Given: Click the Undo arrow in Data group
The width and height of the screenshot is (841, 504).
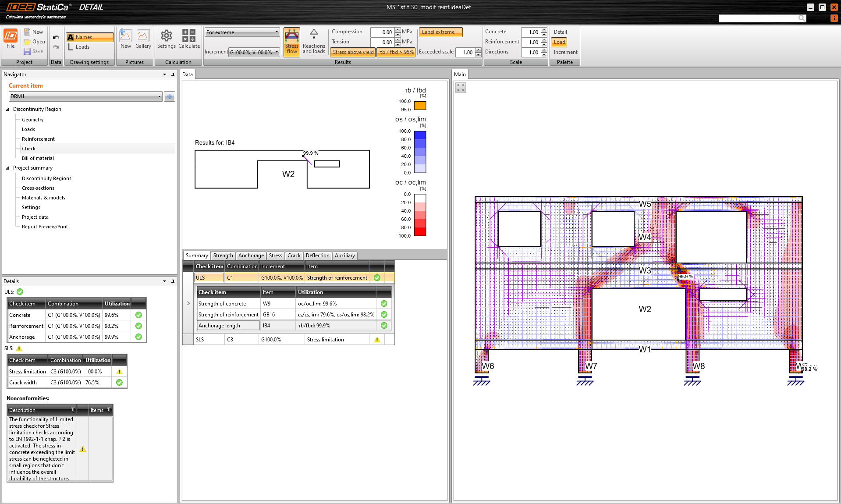Looking at the screenshot, I should [56, 37].
